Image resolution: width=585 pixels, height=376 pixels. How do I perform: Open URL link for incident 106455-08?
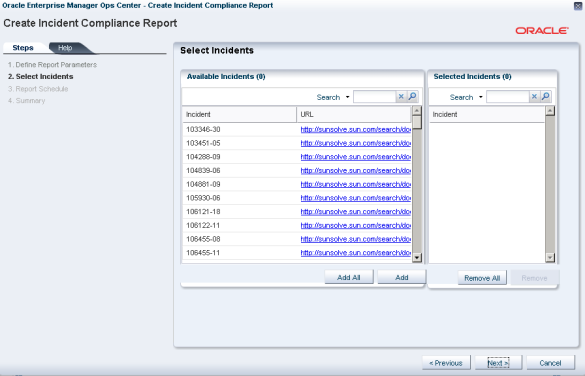pos(356,239)
